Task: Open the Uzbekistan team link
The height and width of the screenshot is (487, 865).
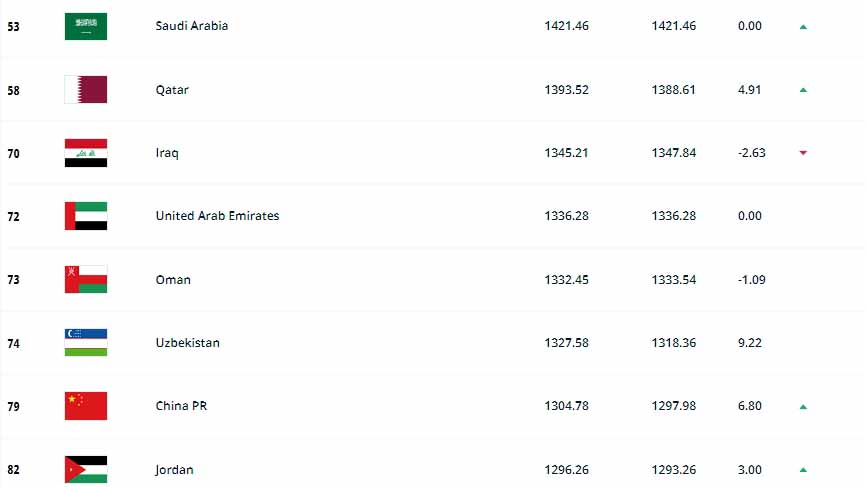Action: point(188,342)
